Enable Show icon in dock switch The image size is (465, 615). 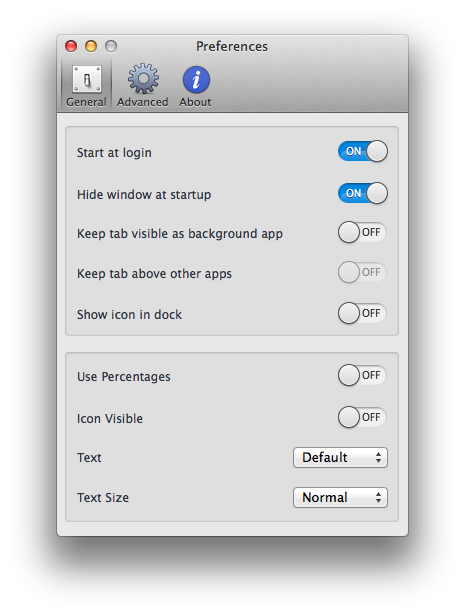click(362, 313)
